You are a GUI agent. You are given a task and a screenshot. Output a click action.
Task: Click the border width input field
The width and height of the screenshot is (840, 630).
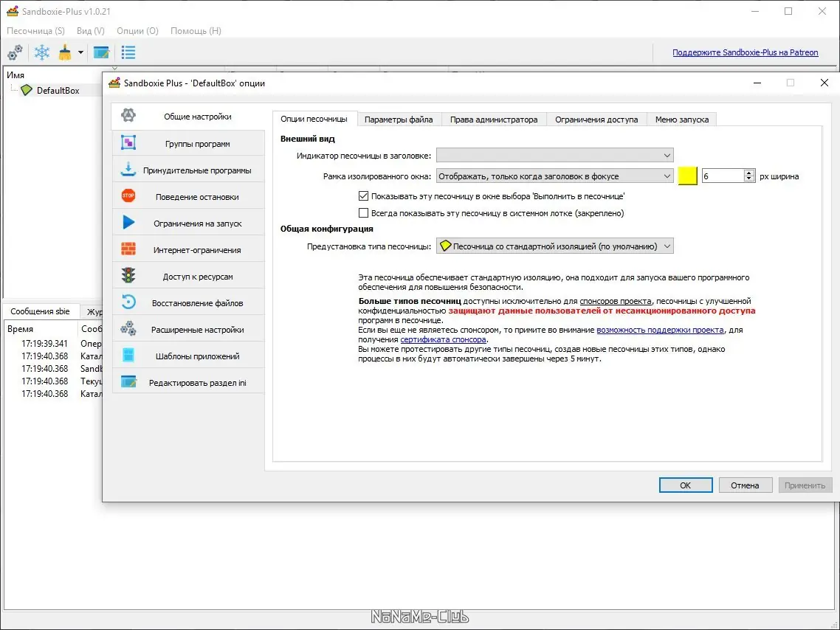pos(723,176)
